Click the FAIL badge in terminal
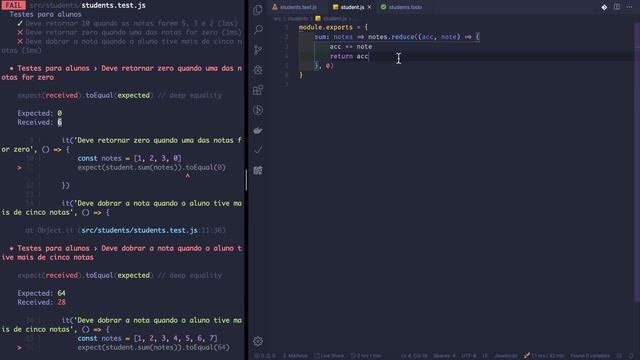640x360 pixels. click(13, 5)
